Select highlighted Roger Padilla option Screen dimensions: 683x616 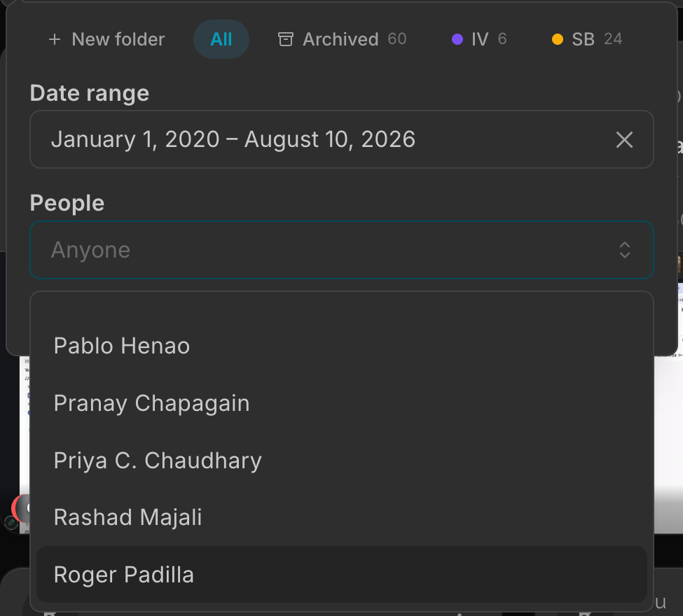tap(342, 575)
